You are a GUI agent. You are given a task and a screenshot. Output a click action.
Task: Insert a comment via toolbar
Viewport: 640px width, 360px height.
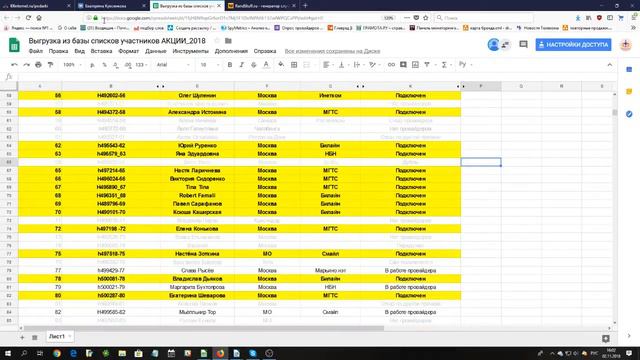(x=403, y=65)
